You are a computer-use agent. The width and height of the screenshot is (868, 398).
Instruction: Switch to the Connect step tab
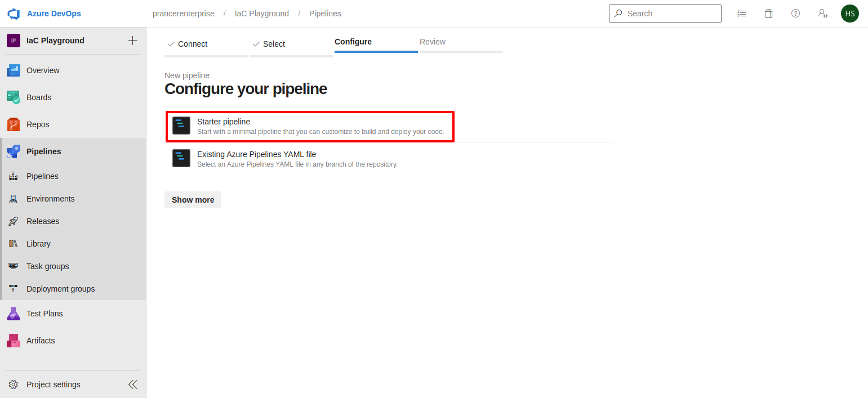[206, 44]
